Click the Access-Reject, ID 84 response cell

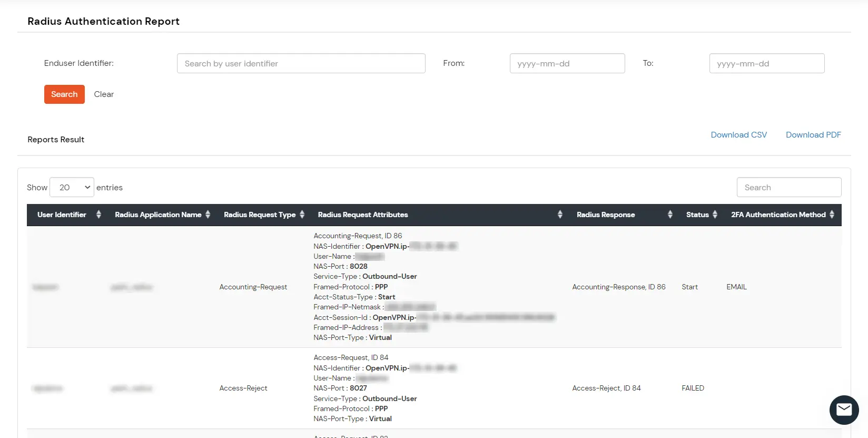[606, 388]
